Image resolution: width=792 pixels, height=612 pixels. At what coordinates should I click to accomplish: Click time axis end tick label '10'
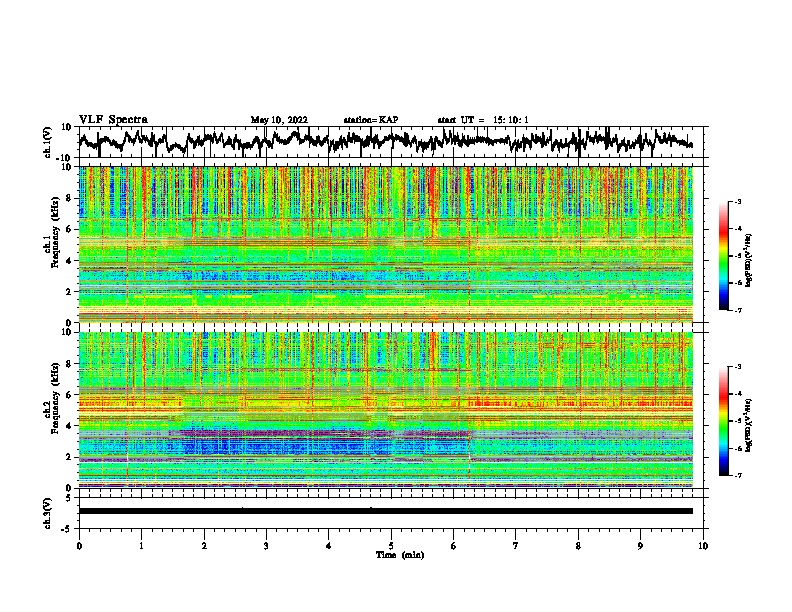(703, 546)
